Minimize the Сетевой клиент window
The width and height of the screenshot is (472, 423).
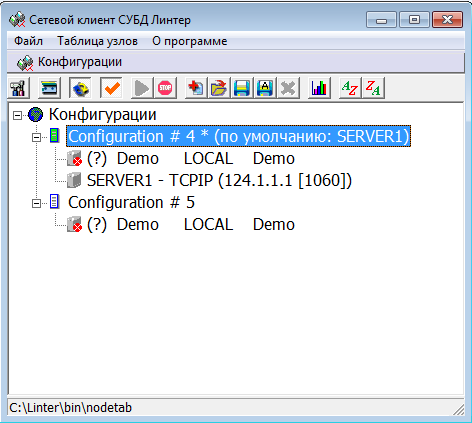(381, 20)
